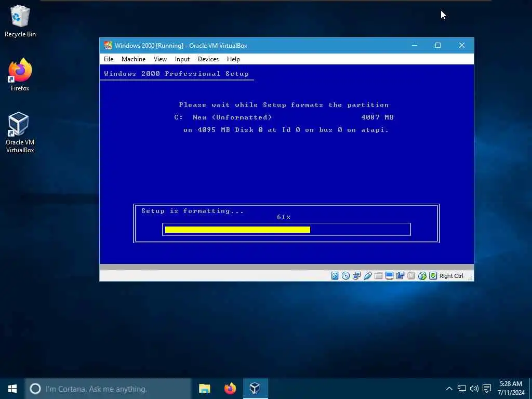Screen dimensions: 532x399
Task: Click the mouse integration status icon
Action: coord(422,276)
